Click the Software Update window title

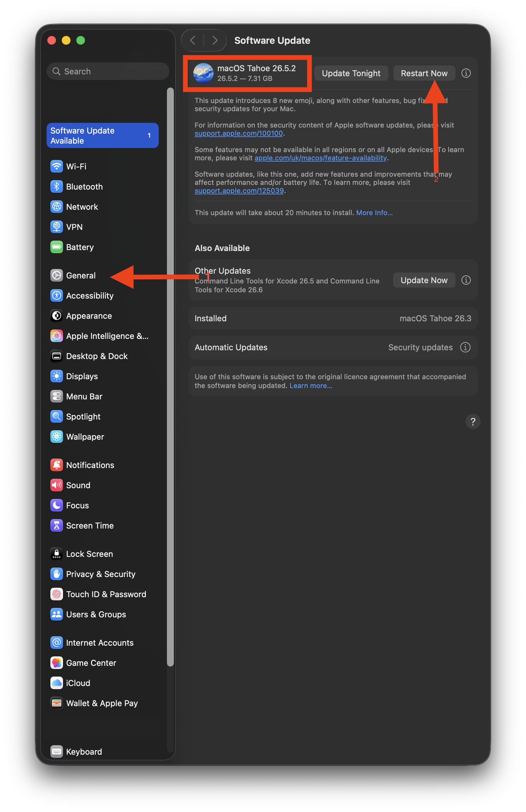coord(272,40)
